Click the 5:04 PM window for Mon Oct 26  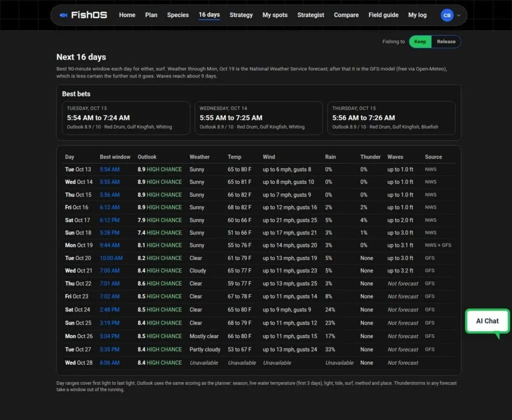pyautogui.click(x=109, y=336)
